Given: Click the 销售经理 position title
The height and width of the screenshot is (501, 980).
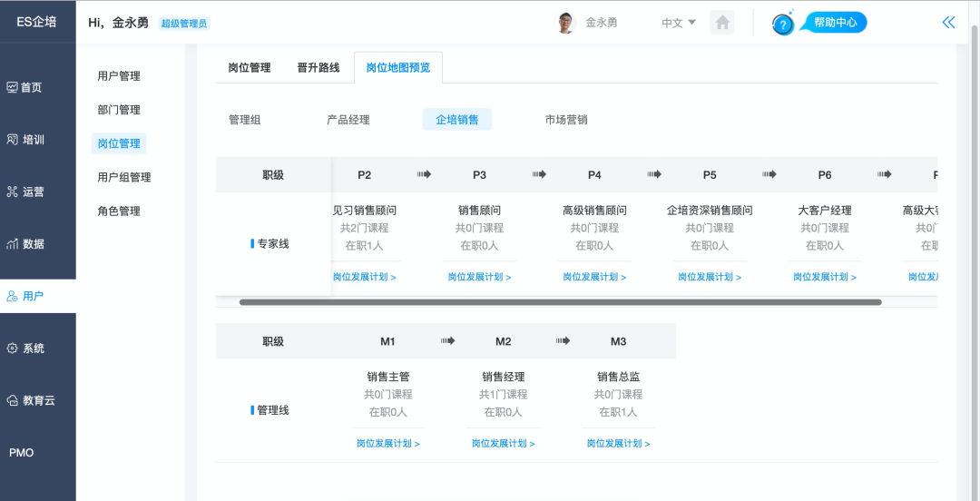Looking at the screenshot, I should coord(503,377).
